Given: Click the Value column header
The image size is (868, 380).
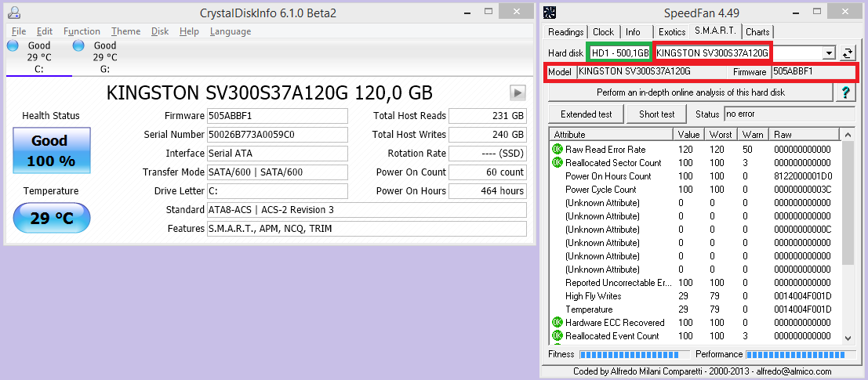Looking at the screenshot, I should tap(688, 135).
